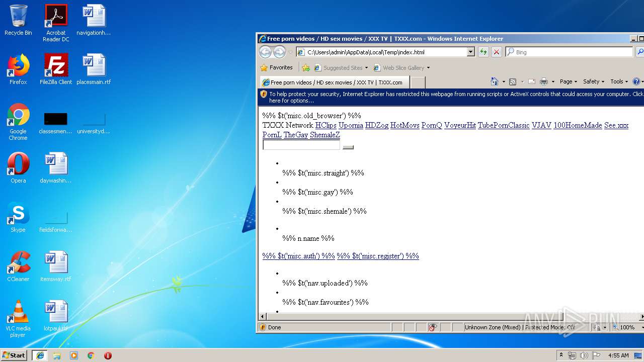Open the Action Center flag icon in the tray
Image resolution: width=644 pixels, height=362 pixels.
(x=596, y=355)
